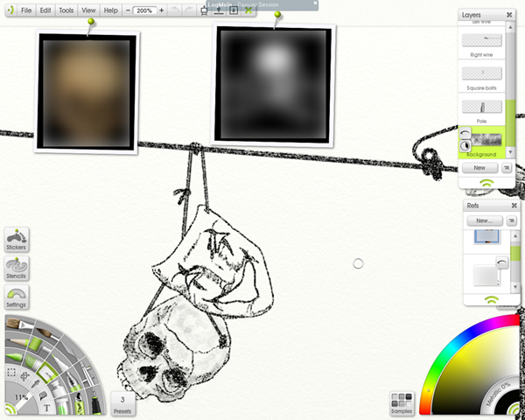Open the Stickers panel
The width and height of the screenshot is (525, 420).
17,239
